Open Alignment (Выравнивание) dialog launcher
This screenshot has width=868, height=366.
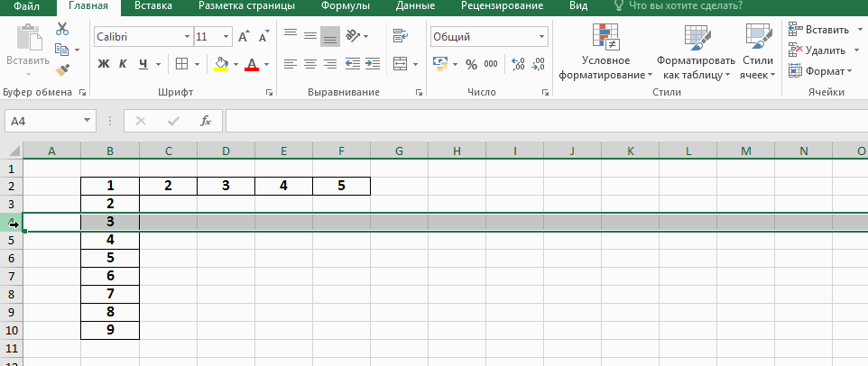point(419,93)
